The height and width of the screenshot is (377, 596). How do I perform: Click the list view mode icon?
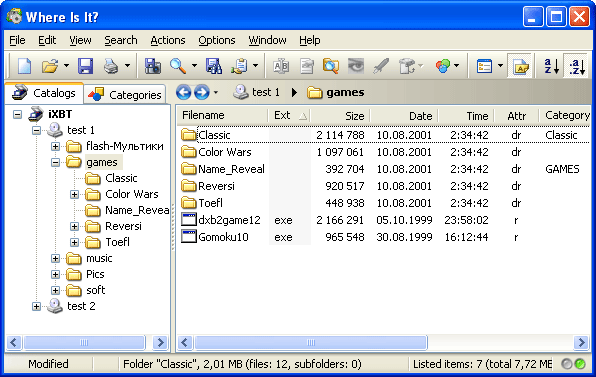pyautogui.click(x=484, y=66)
